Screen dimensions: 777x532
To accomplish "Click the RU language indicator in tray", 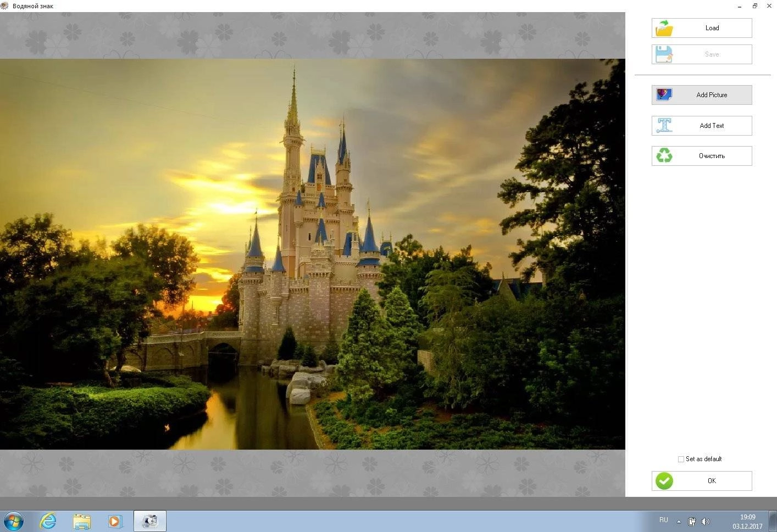I will click(664, 520).
